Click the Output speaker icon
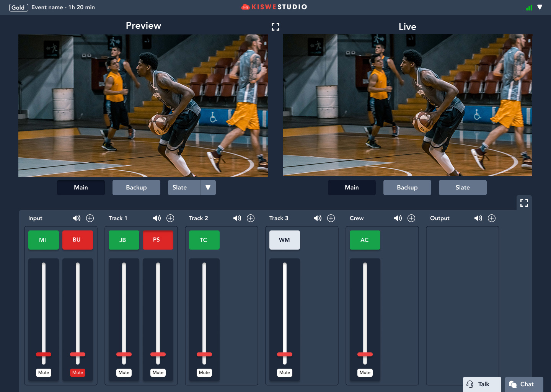This screenshot has height=392, width=551. 478,218
